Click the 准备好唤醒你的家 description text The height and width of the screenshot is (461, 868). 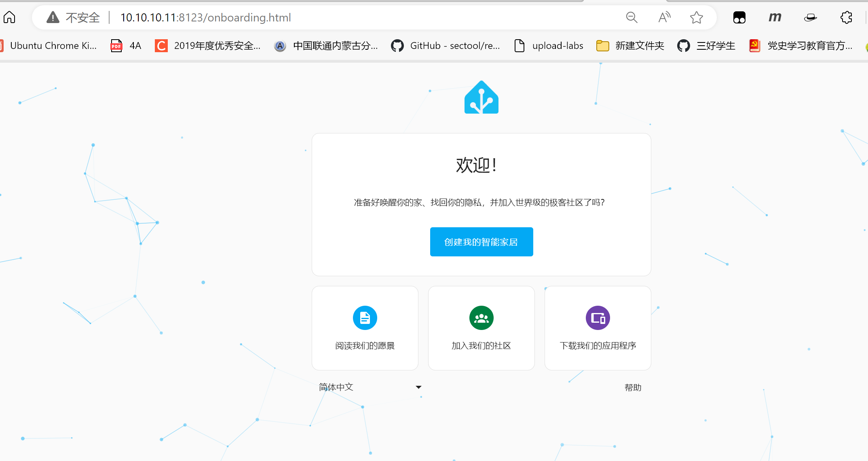pos(479,202)
